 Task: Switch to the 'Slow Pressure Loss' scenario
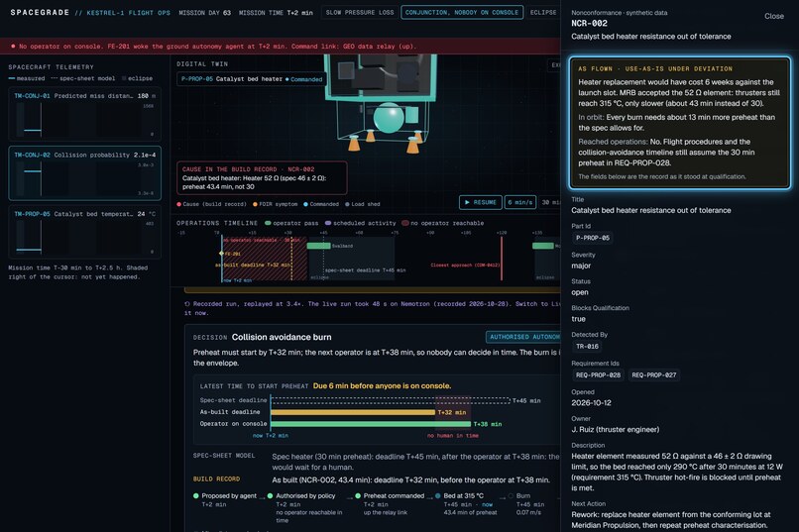tap(360, 12)
